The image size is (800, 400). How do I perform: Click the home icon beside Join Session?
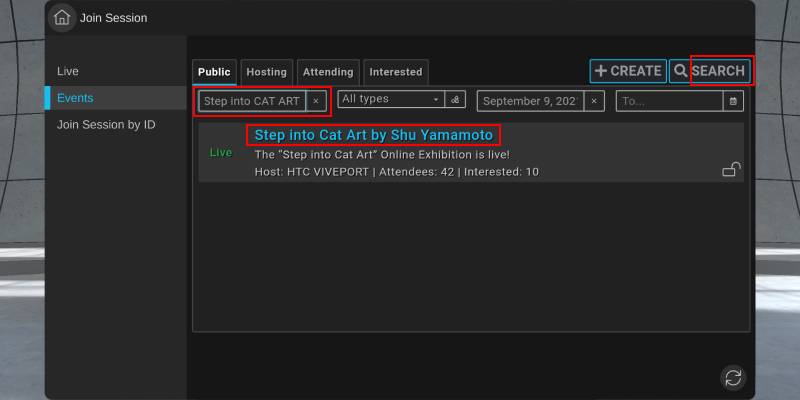(62, 18)
